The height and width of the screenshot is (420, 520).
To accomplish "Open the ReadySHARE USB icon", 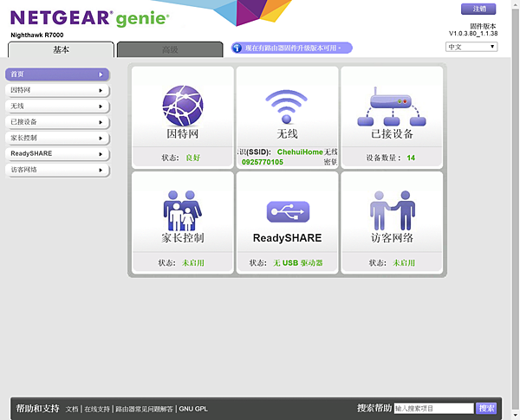I will coord(288,211).
